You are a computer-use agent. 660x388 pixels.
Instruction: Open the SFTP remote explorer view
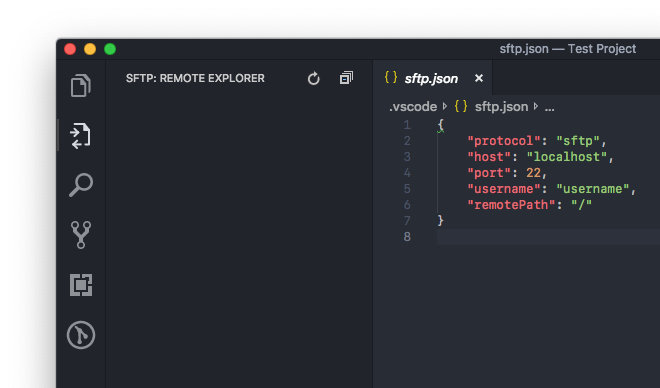point(80,136)
